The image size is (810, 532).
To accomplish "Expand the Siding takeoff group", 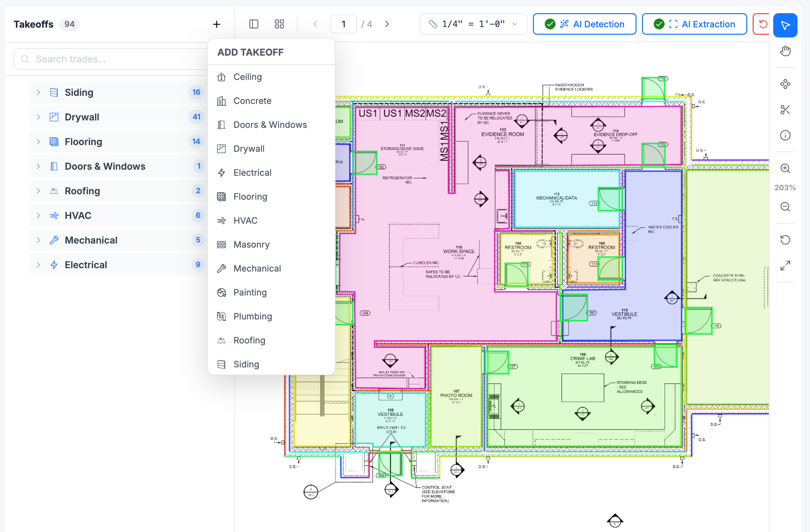I will click(x=38, y=92).
